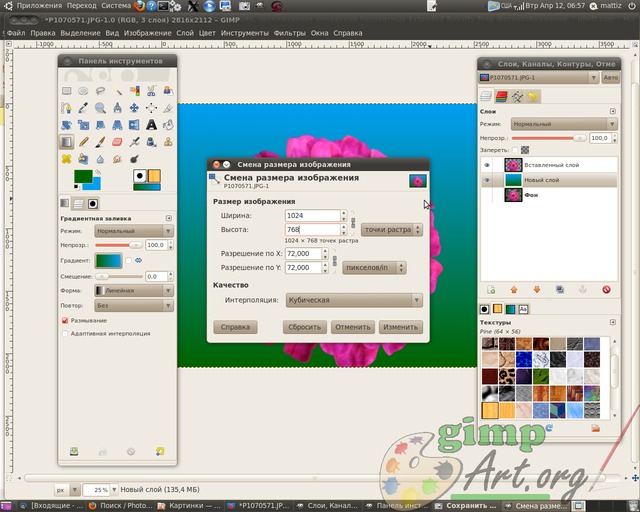This screenshot has width=640, height=512.
Task: Select the Scale tool
Action: (83, 125)
